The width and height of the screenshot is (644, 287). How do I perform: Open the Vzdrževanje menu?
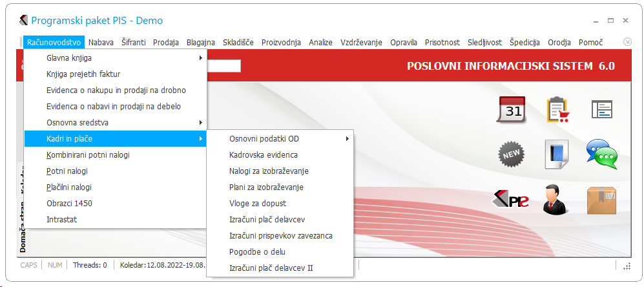[x=362, y=42]
